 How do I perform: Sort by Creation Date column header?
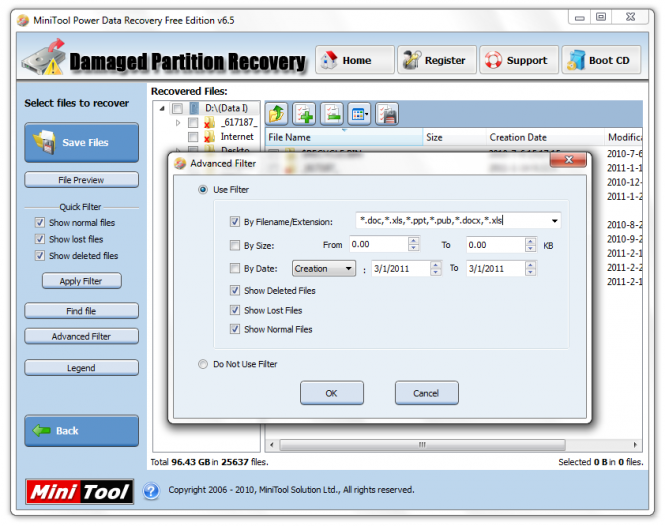point(545,137)
